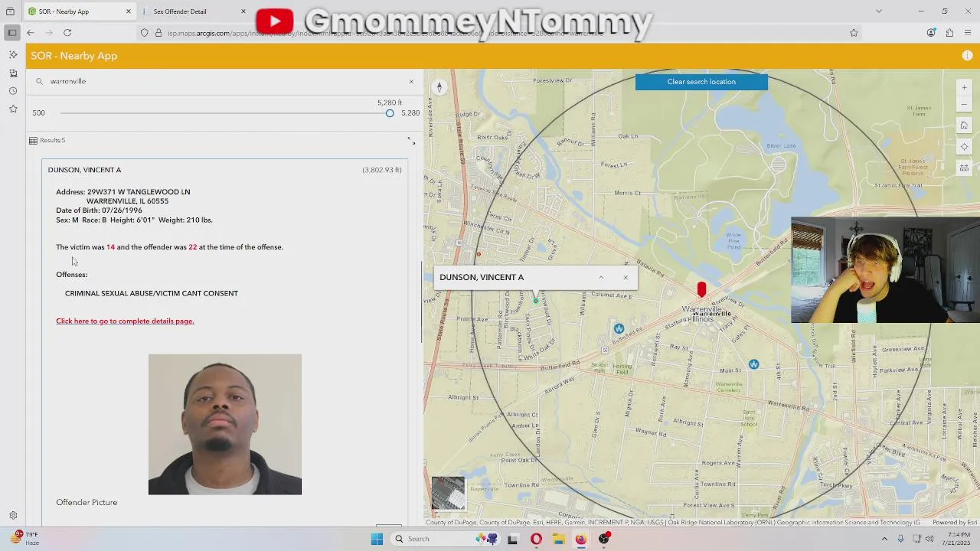
Task: Open browser extensions icon
Action: (949, 33)
